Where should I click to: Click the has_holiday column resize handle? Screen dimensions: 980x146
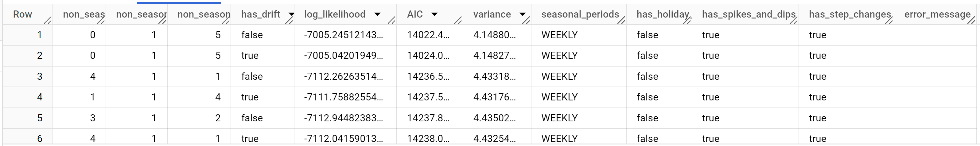click(687, 21)
